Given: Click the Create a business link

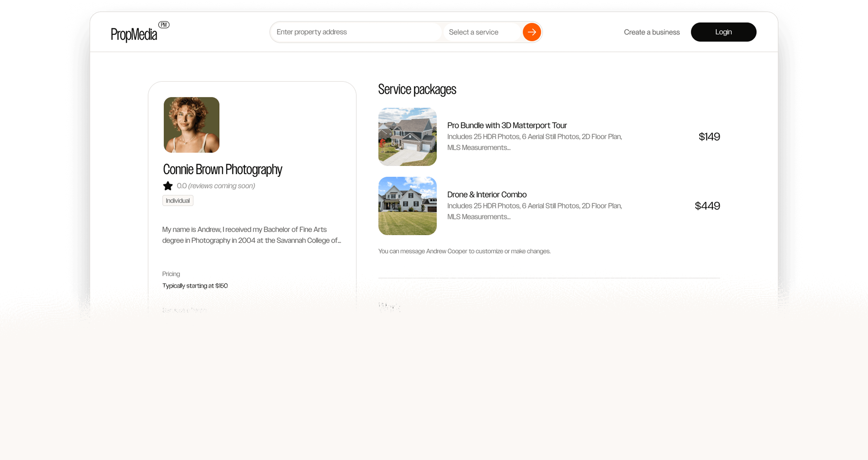Looking at the screenshot, I should point(652,32).
